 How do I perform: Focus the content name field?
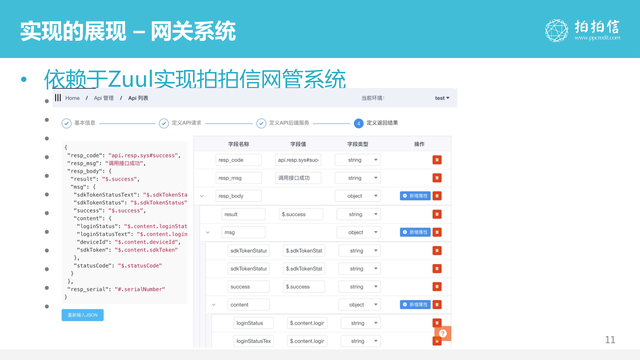point(248,304)
